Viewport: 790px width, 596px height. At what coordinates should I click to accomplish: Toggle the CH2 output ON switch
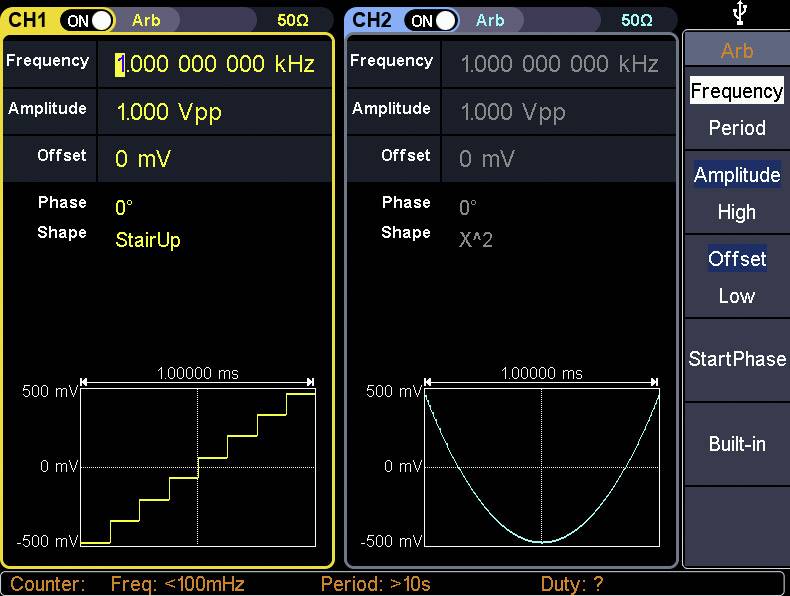click(431, 20)
